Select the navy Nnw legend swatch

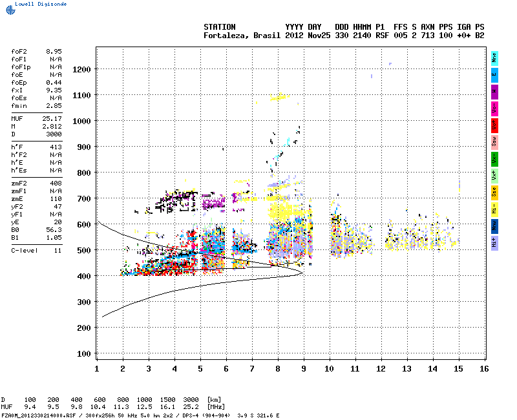(x=494, y=227)
